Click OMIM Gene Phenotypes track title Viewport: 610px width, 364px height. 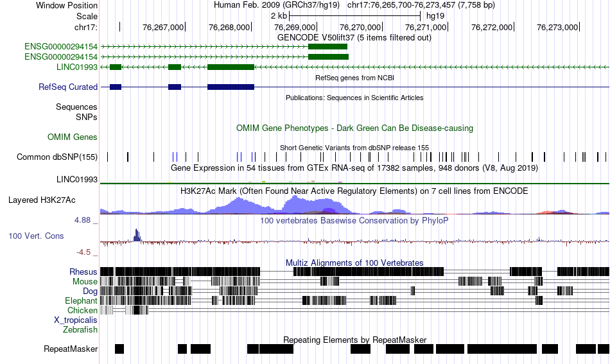[354, 128]
